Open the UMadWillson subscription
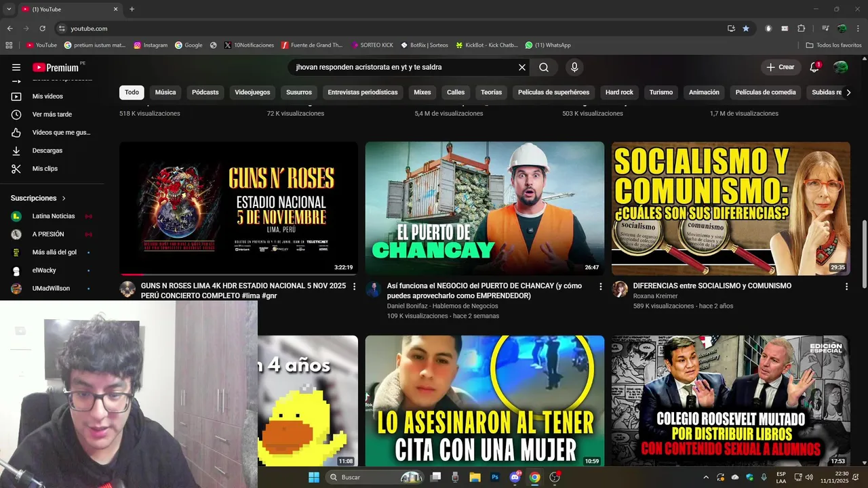Screen dimensions: 868x488 pyautogui.click(x=52, y=289)
